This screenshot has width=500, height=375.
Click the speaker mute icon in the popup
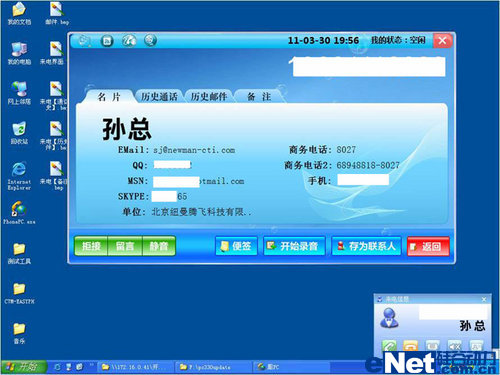tap(454, 346)
